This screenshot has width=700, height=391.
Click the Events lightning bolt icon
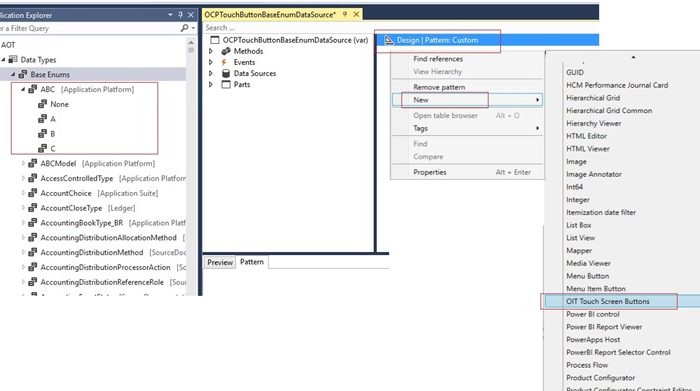225,62
